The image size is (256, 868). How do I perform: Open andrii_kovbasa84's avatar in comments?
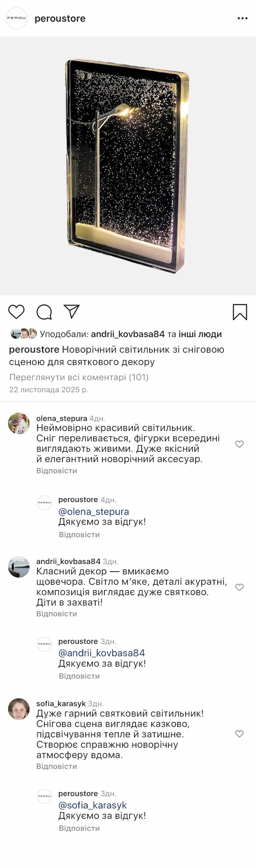coord(19,567)
